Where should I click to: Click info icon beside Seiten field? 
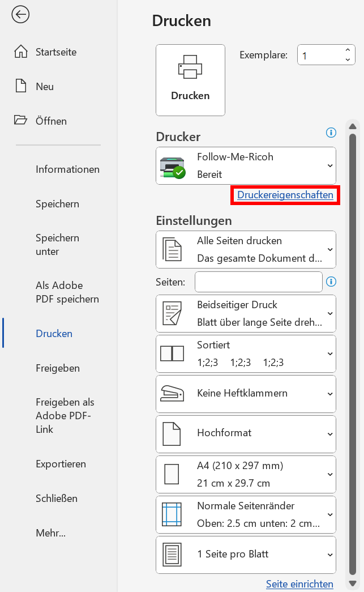point(331,282)
